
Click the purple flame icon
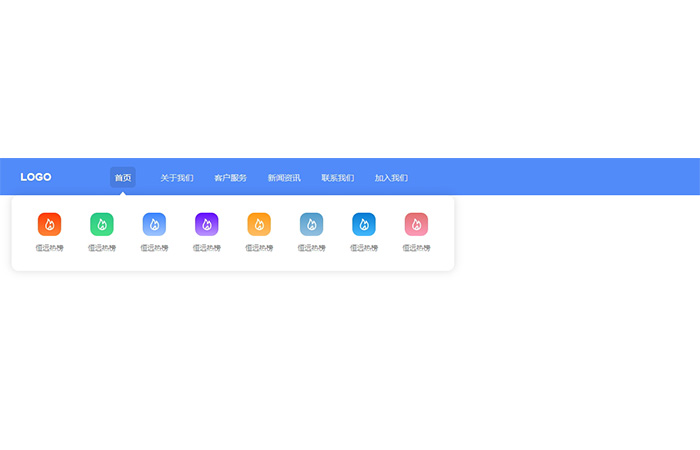pyautogui.click(x=207, y=224)
